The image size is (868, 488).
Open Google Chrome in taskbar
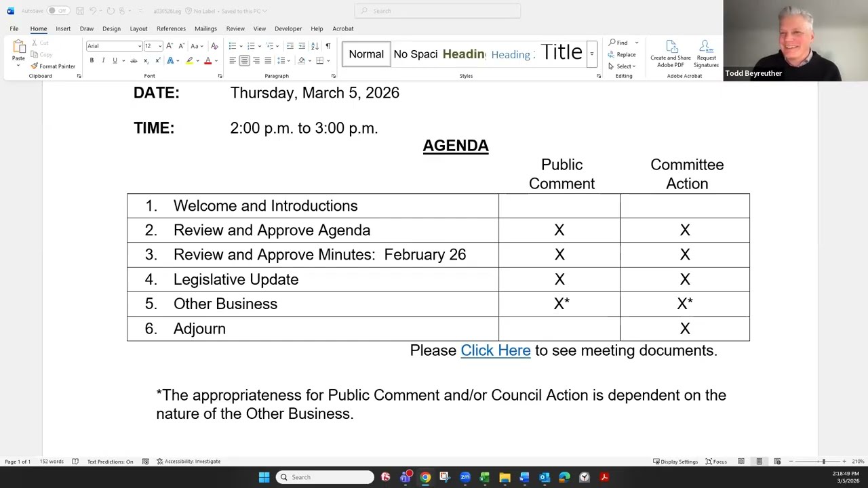[x=425, y=477]
